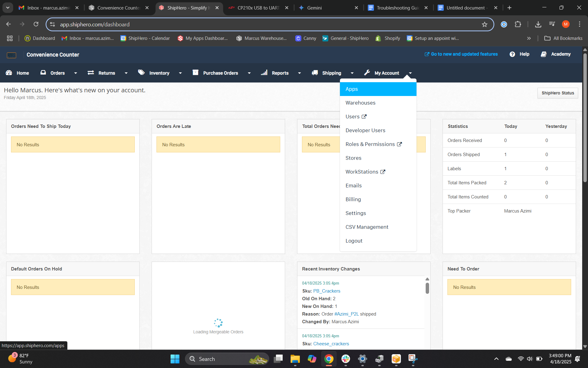588x368 pixels.
Task: Click the external link icon beside WorkStations
Action: pos(383,172)
